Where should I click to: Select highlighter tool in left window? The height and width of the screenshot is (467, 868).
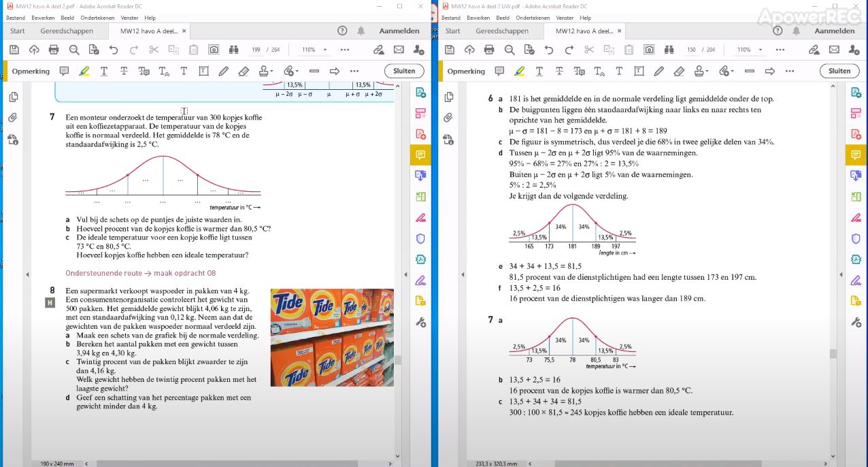[84, 71]
